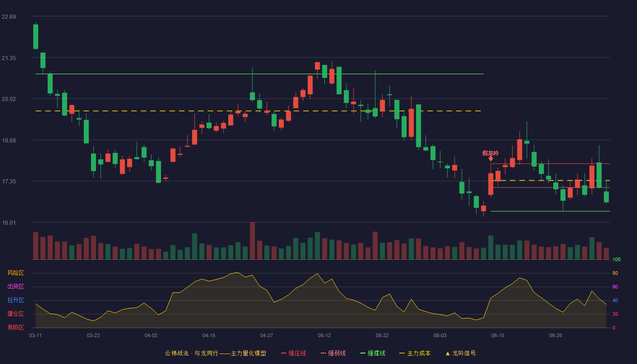This screenshot has width=637, height=364.
Task: Click the 17.35 price axis label
Action: pyautogui.click(x=9, y=182)
